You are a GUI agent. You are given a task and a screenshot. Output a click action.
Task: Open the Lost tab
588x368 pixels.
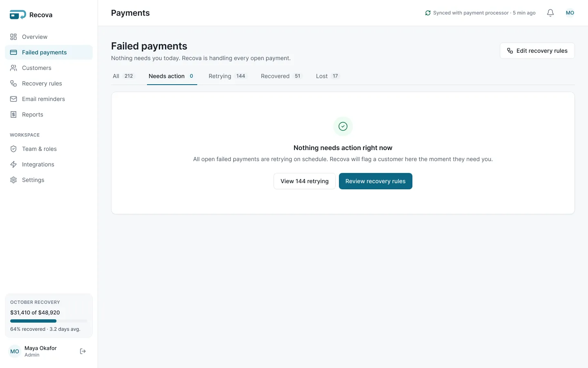pos(328,76)
